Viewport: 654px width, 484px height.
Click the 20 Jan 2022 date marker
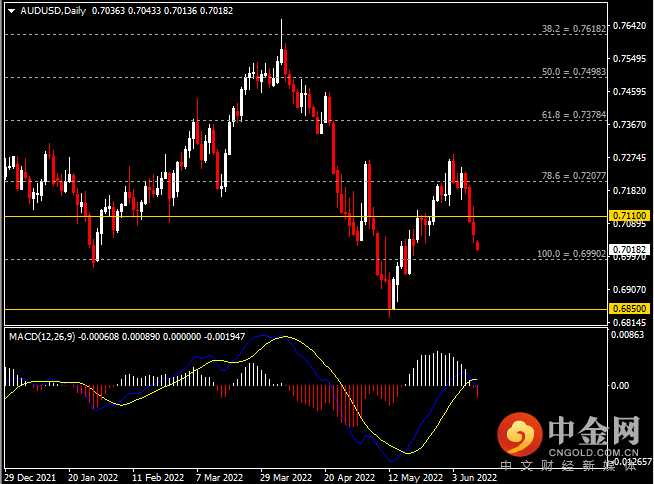coord(93,477)
